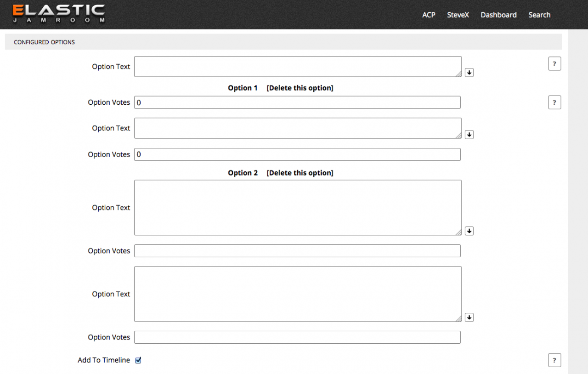Focus Option Votes field just above Add To Timeline
This screenshot has height=374, width=588.
[x=297, y=337]
